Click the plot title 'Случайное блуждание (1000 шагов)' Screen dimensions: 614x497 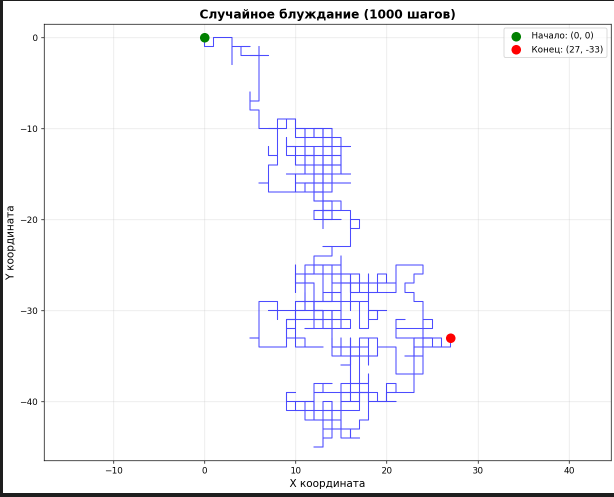[x=327, y=14]
